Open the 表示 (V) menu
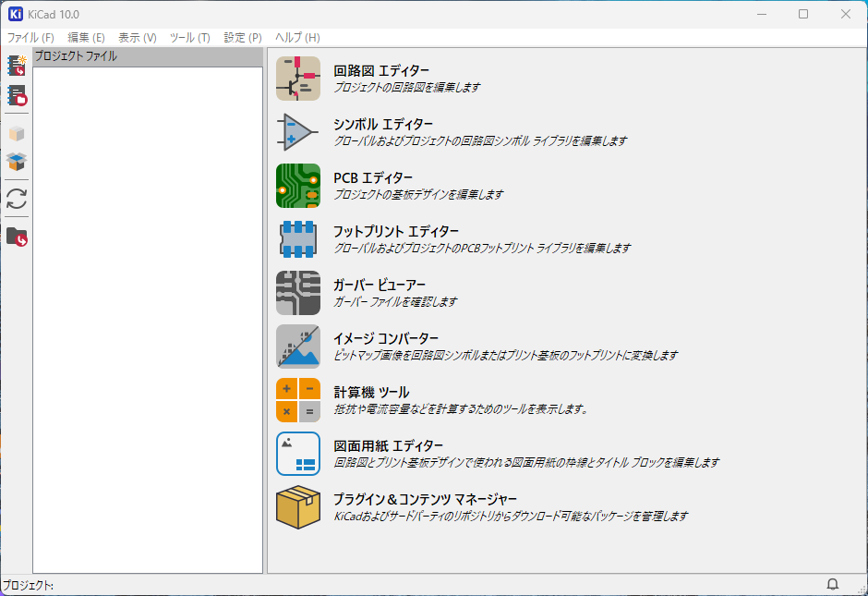Image resolution: width=868 pixels, height=596 pixels. pos(138,38)
